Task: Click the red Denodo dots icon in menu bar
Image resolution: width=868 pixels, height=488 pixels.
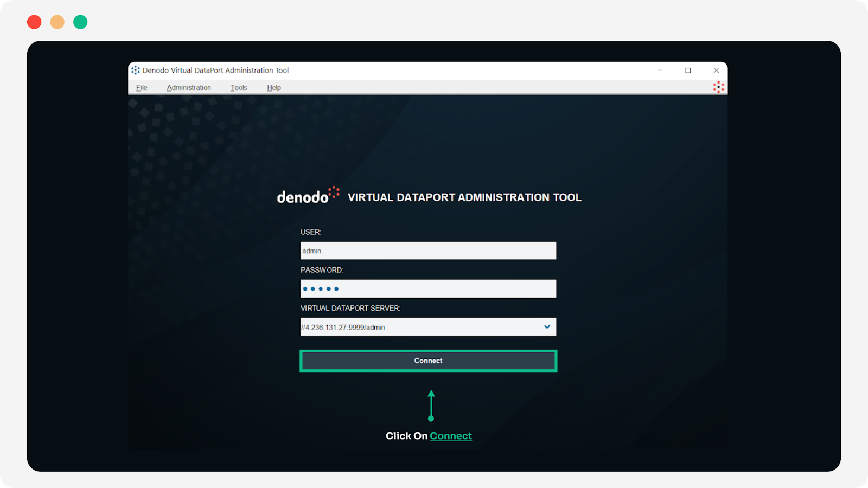Action: (x=718, y=87)
